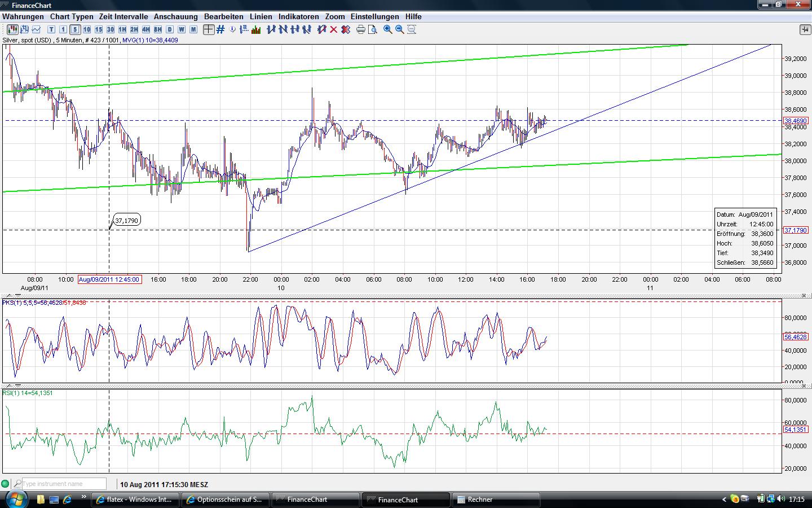Viewport: 812px width, 508px height.
Task: Toggle the crosshair cursor tool
Action: (x=209, y=29)
